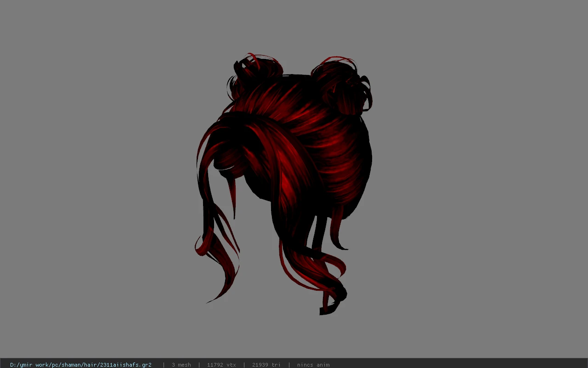Click the empty status bar area after 'nincs anim'

click(459, 365)
